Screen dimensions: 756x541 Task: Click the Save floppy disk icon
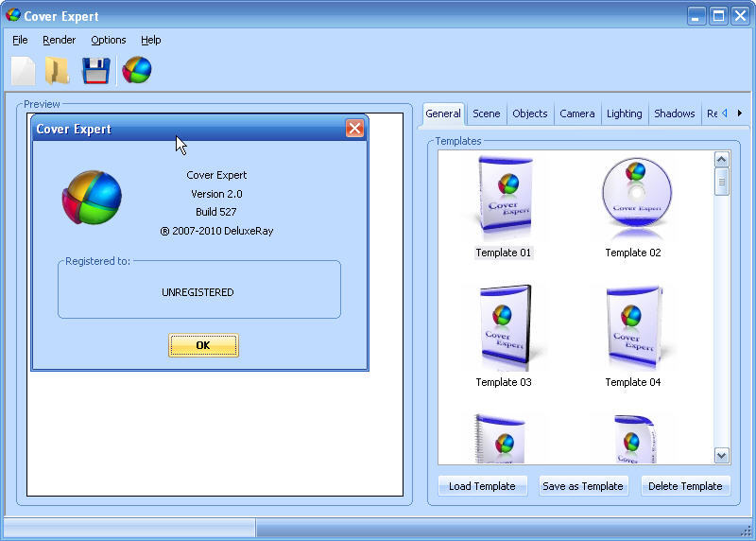(x=95, y=71)
